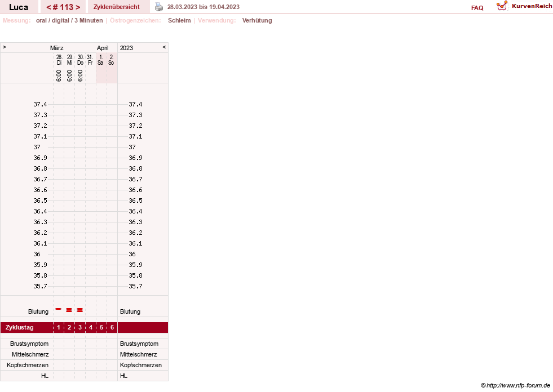Click the März month header
553x392 pixels.
[57, 48]
